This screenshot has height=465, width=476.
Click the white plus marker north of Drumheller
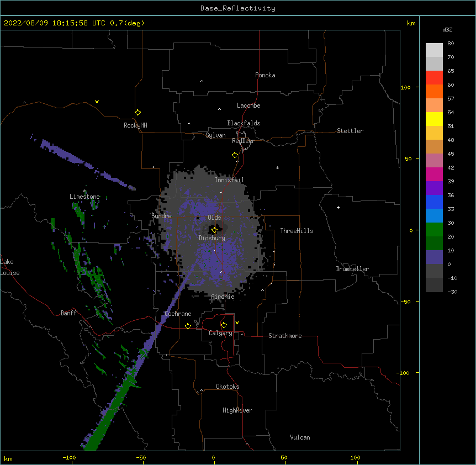click(338, 207)
